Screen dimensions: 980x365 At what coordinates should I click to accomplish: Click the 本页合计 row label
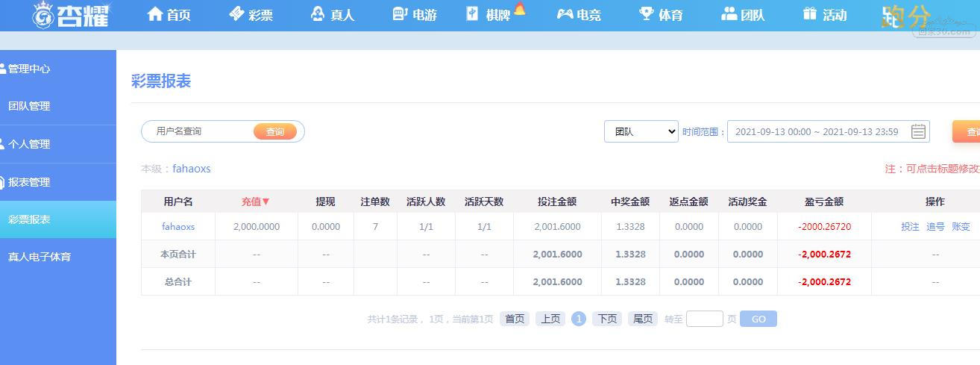pos(178,254)
